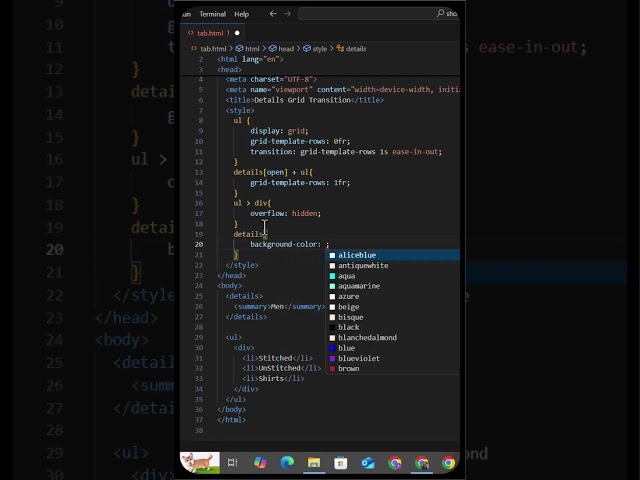
Task: Open the details breadcrumb segment
Action: click(351, 49)
